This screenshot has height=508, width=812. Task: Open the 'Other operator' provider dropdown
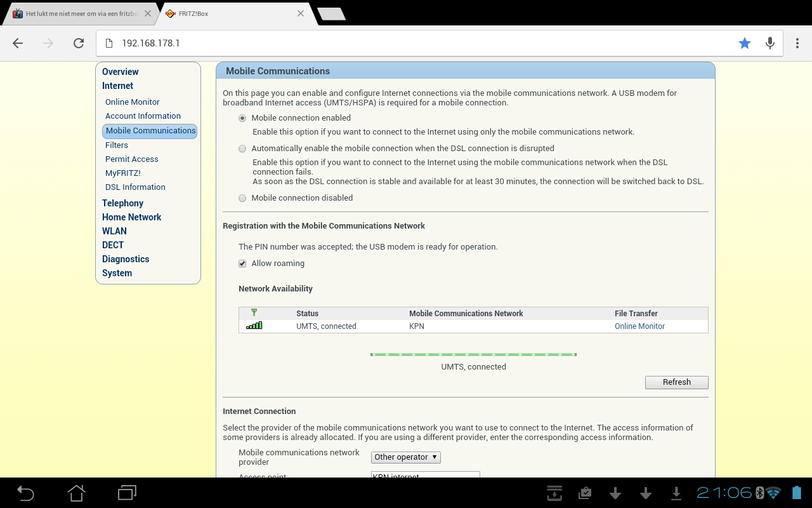pyautogui.click(x=406, y=457)
